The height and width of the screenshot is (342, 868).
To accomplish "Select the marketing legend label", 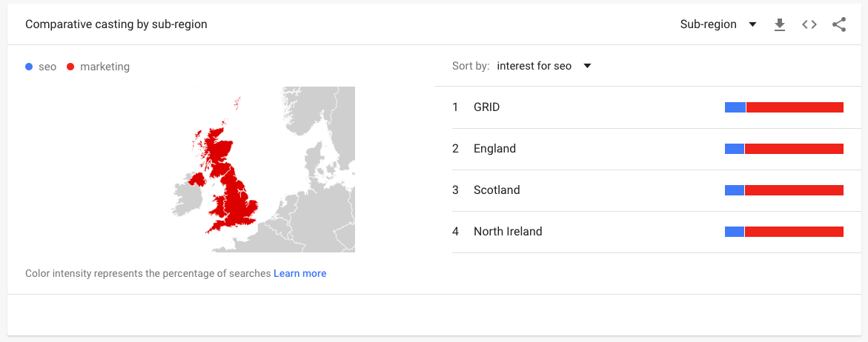I will (x=105, y=67).
